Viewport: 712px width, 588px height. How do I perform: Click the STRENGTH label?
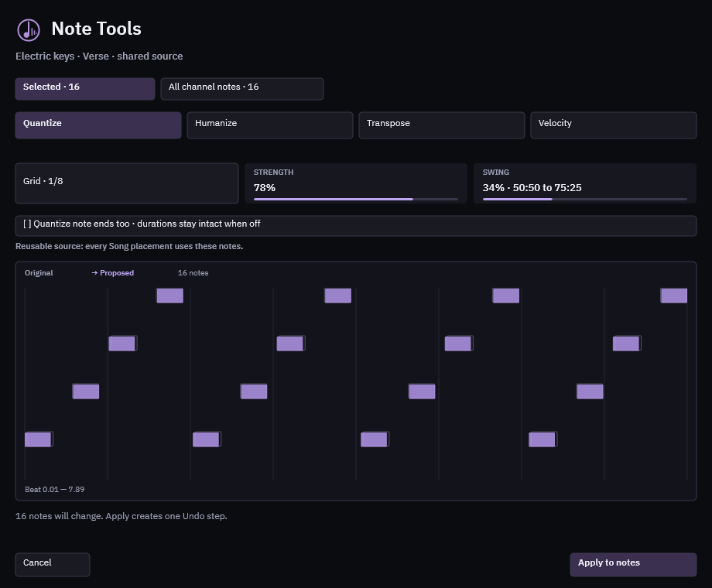273,173
